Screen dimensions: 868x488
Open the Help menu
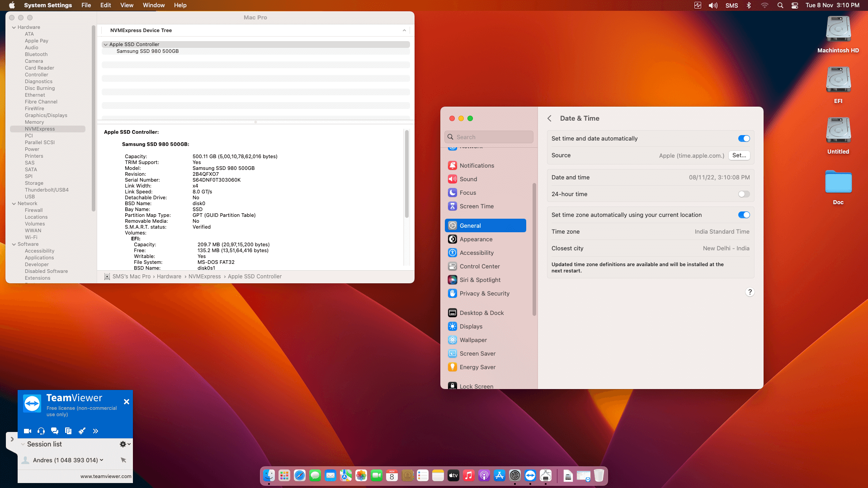180,5
